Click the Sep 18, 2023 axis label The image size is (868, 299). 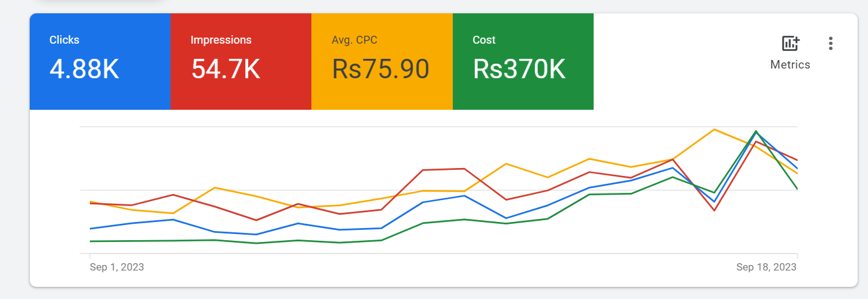pos(766,267)
